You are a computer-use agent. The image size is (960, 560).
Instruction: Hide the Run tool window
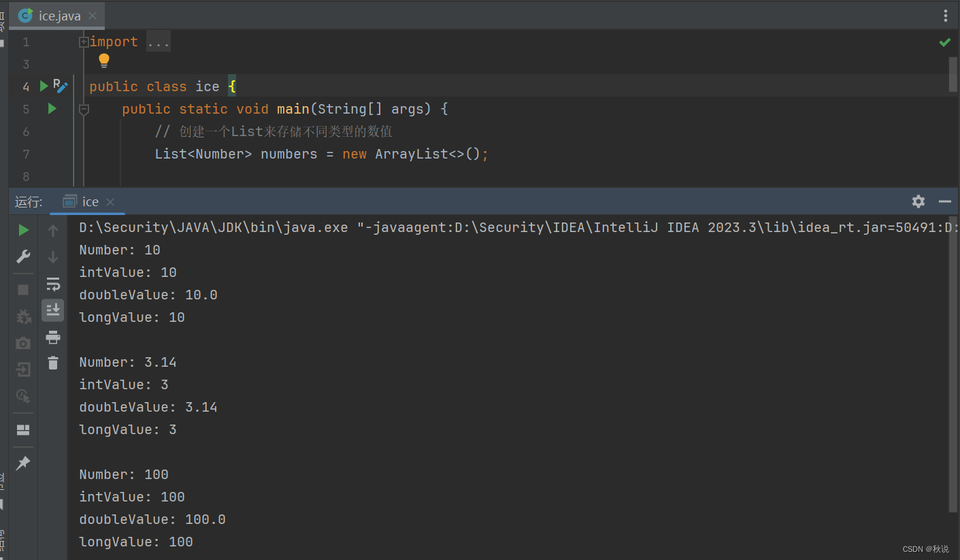(x=944, y=201)
